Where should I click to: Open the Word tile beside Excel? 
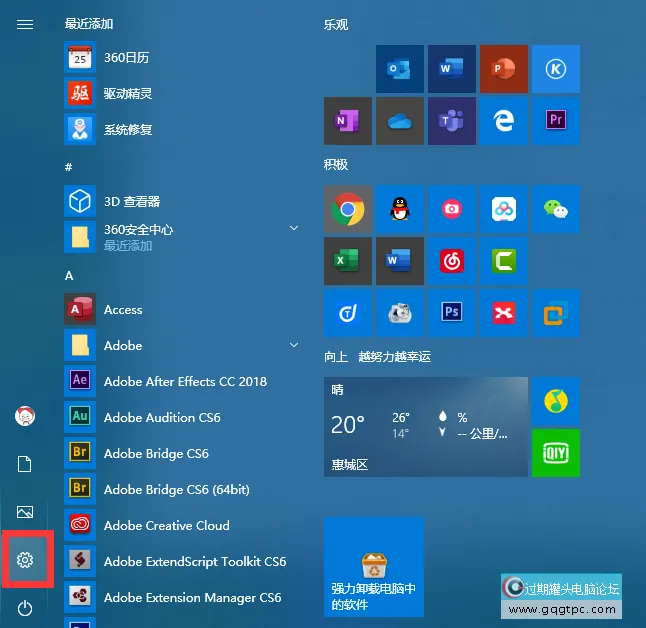(x=400, y=261)
